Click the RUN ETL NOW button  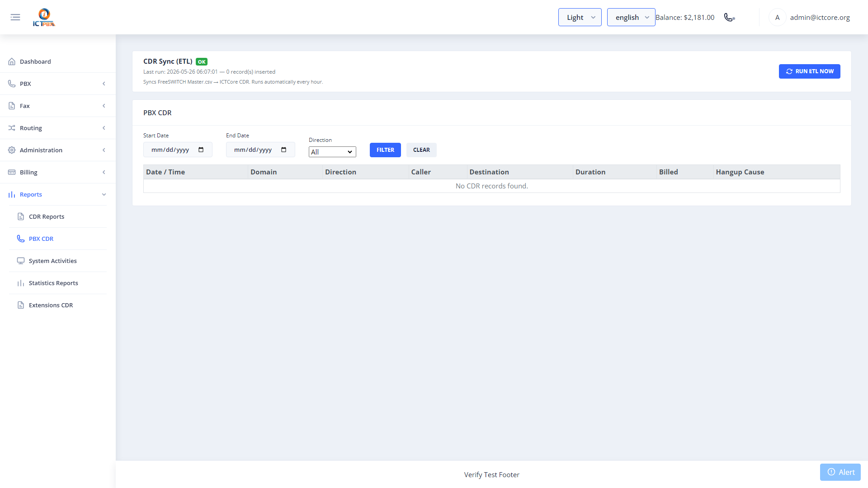809,71
